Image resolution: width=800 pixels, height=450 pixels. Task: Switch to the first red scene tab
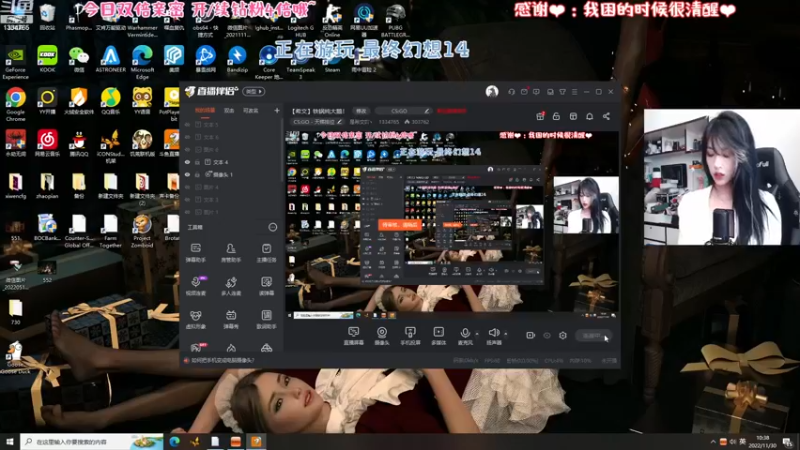tap(205, 111)
